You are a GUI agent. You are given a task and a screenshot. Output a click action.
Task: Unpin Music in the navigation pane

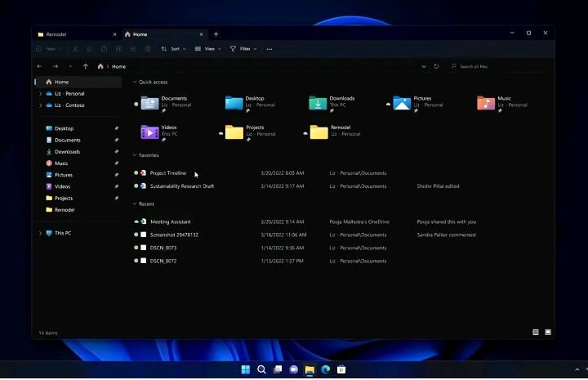point(117,163)
